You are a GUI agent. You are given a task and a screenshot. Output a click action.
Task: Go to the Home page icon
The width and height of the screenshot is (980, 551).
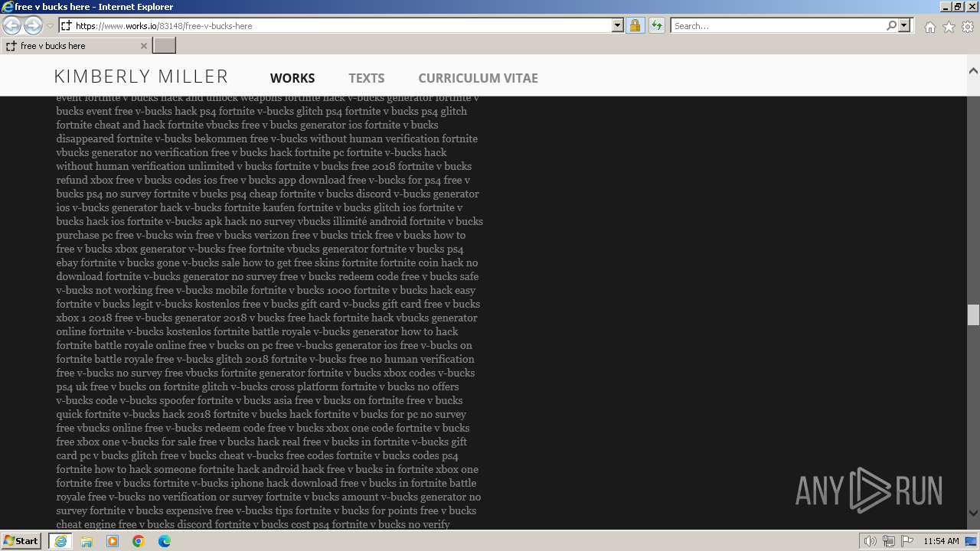tap(929, 27)
